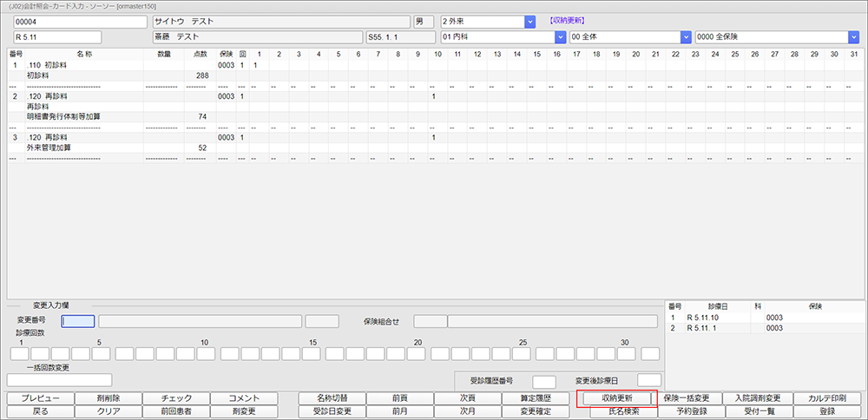The height and width of the screenshot is (420, 868).
Task: Click the 登録 register button
Action: point(827,411)
